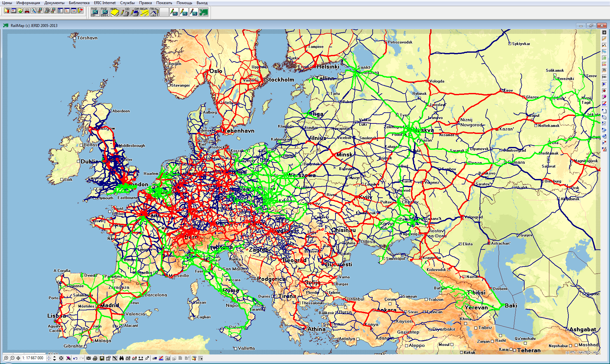Click the Ashgabat city label on map
The image size is (610, 364).
[583, 329]
